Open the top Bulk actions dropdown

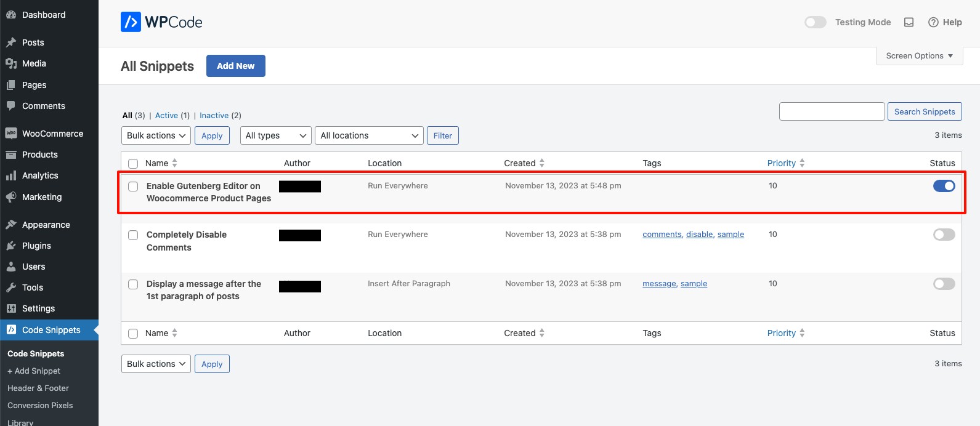point(156,135)
